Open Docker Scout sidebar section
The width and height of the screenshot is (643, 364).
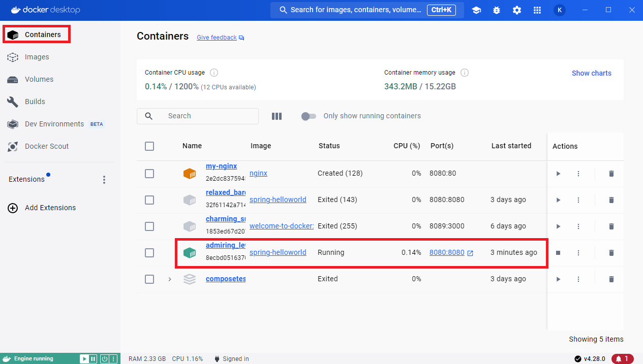coord(47,146)
